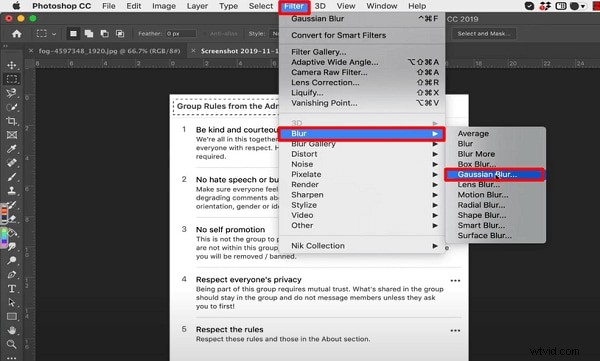Expand the Render submenu

tap(362, 185)
